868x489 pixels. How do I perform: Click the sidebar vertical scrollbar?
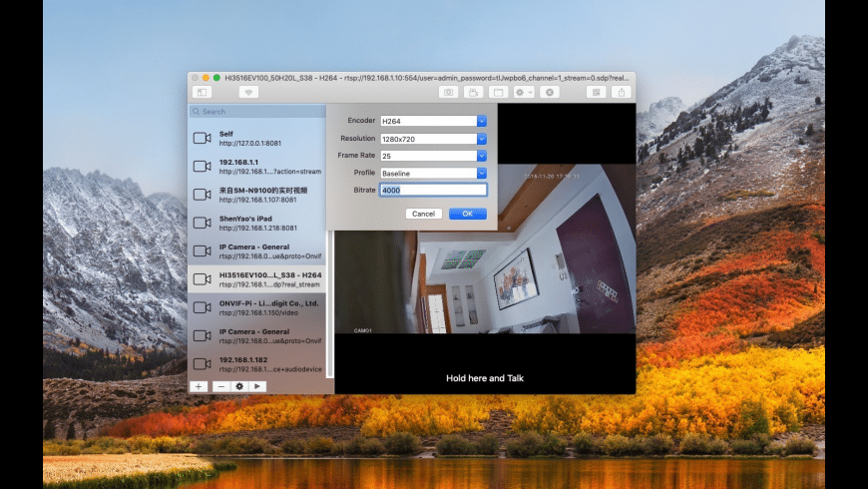point(330,303)
